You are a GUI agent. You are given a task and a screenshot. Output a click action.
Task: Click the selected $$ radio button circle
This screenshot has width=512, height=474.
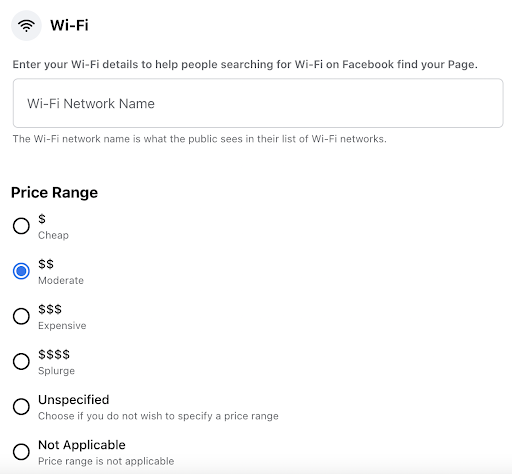coord(21,271)
